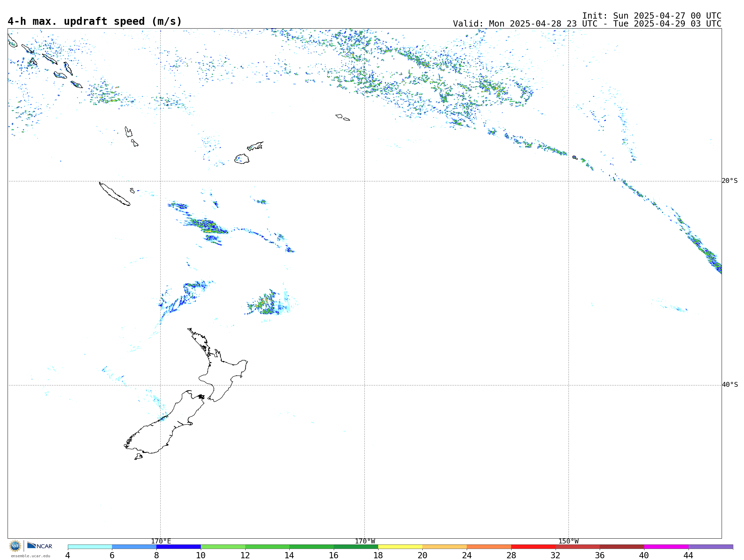Click the 170°E longitude label
This screenshot has width=744, height=560.
pos(161,541)
